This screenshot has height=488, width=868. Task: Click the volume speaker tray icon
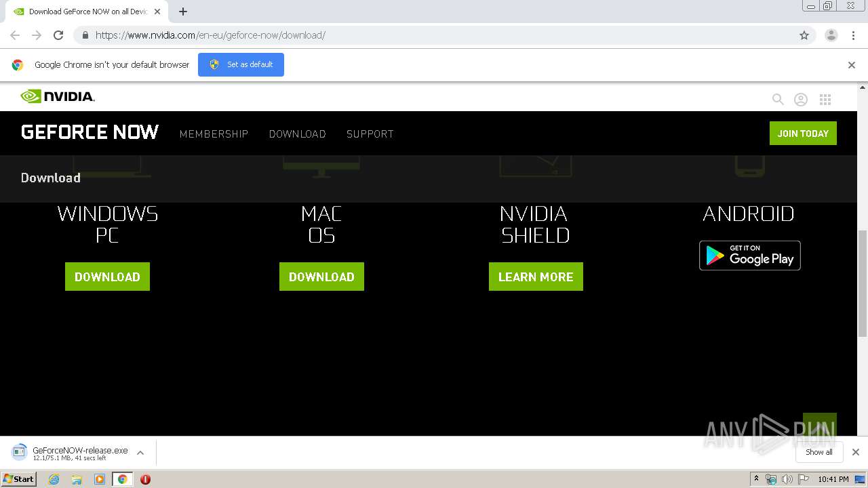pos(787,479)
